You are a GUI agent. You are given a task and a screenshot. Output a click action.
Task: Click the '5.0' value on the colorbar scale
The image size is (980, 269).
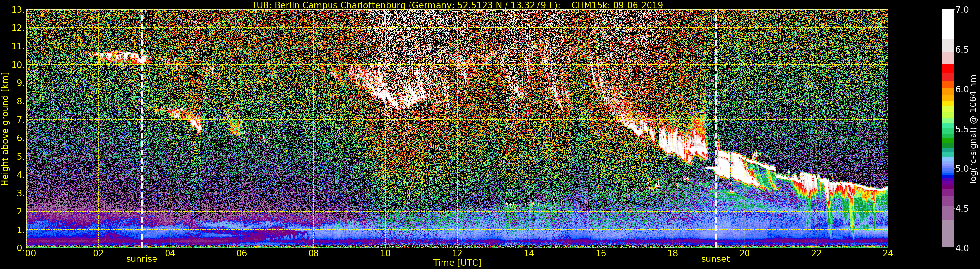[x=962, y=168]
